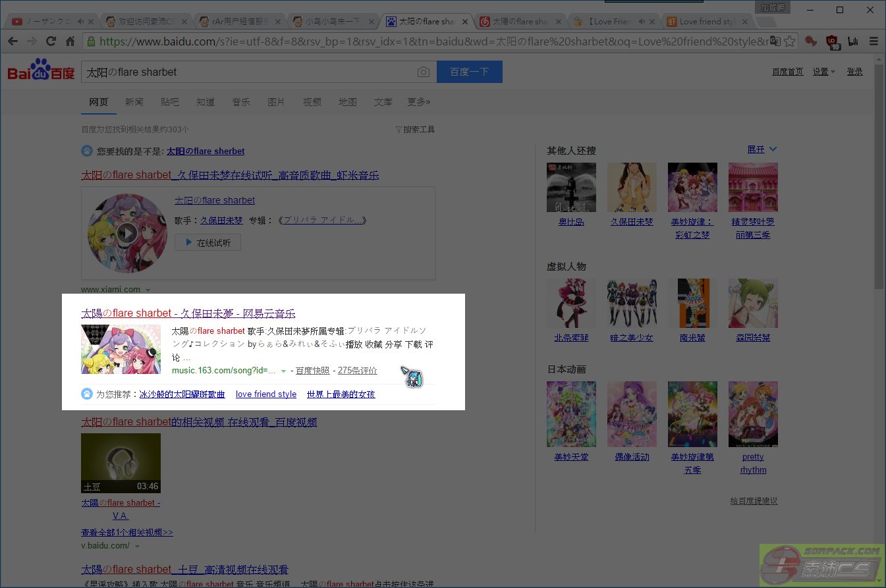Screen dimensions: 886x588
Task: Open the 视频 search category
Action: 312,102
